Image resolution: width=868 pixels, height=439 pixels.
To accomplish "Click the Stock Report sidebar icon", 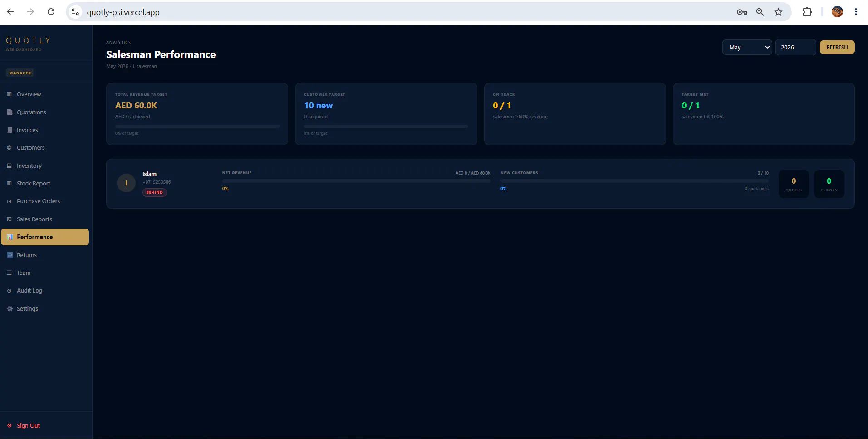I will (x=9, y=183).
